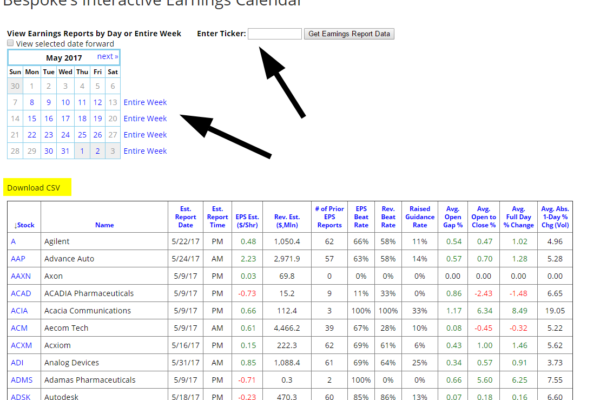Screen dimensions: 600x400
Task: Open the ADI ticker link
Action: [17, 362]
